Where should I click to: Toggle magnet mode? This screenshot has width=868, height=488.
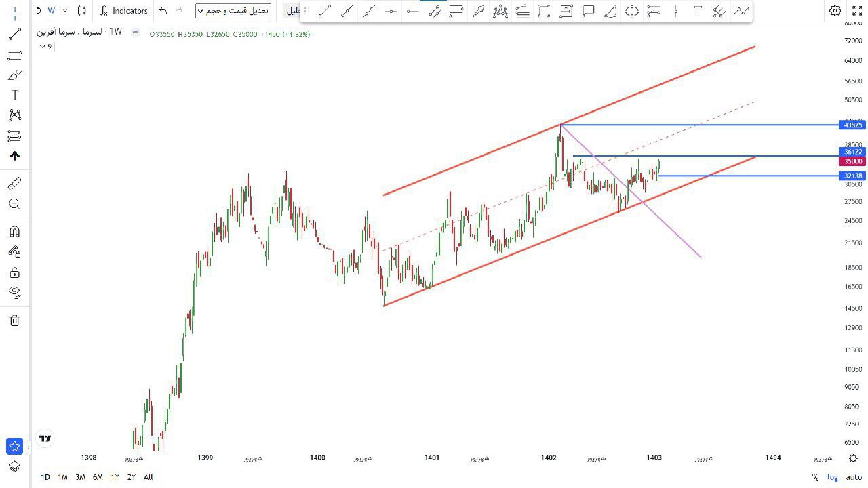(14, 231)
